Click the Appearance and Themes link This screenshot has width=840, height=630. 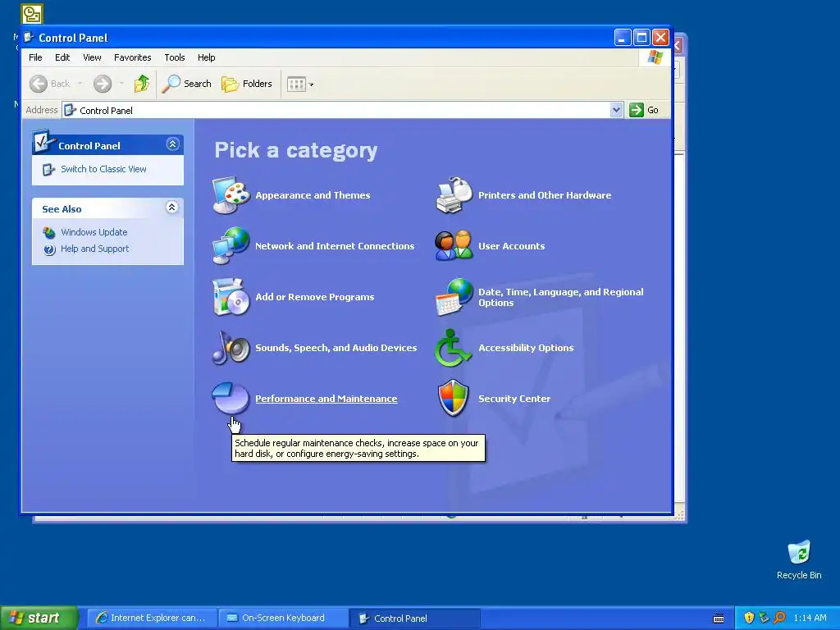coord(313,195)
